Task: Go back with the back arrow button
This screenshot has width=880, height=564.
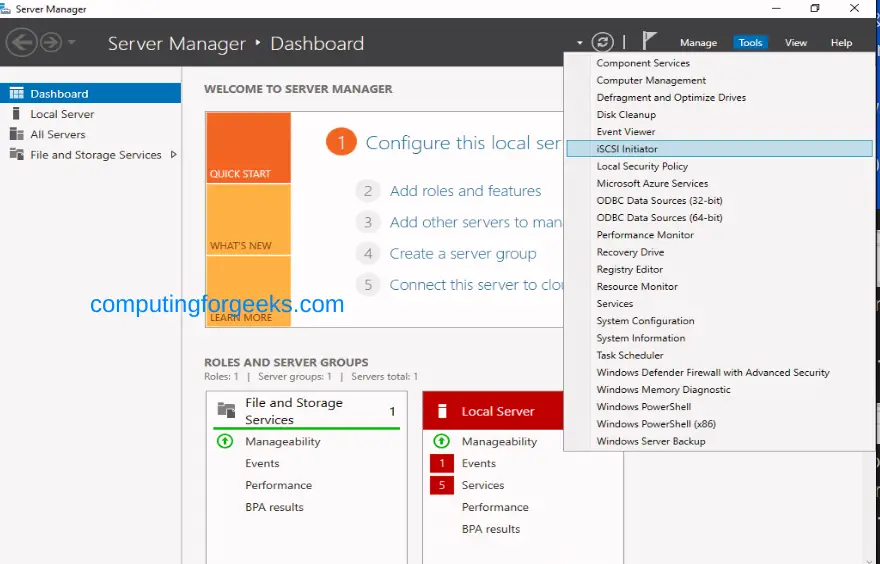Action: (21, 42)
